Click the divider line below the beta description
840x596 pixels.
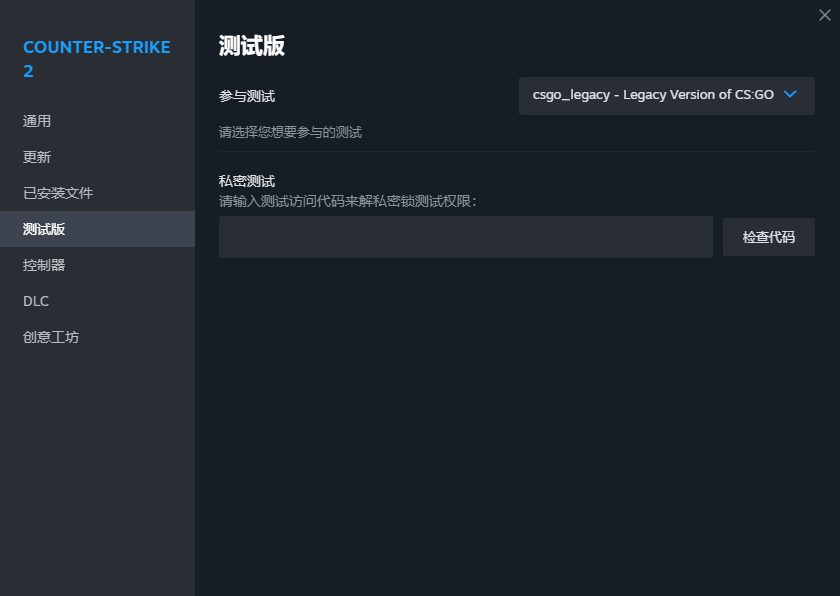(516, 151)
